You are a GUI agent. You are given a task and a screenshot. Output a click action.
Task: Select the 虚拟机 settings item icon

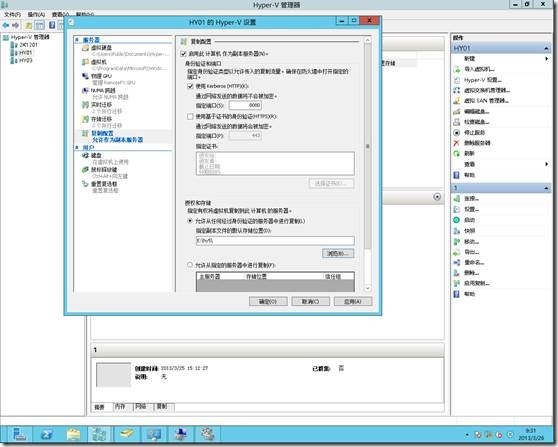coord(85,62)
